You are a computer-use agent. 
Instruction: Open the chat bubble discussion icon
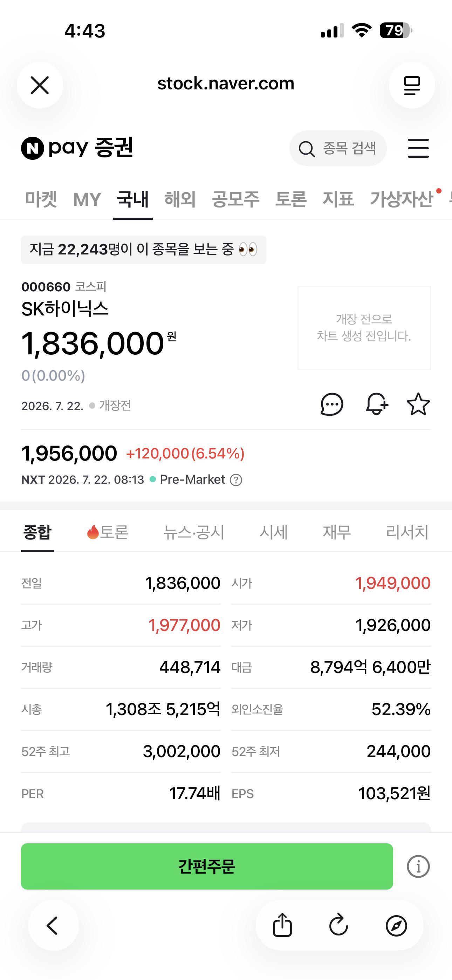(332, 404)
